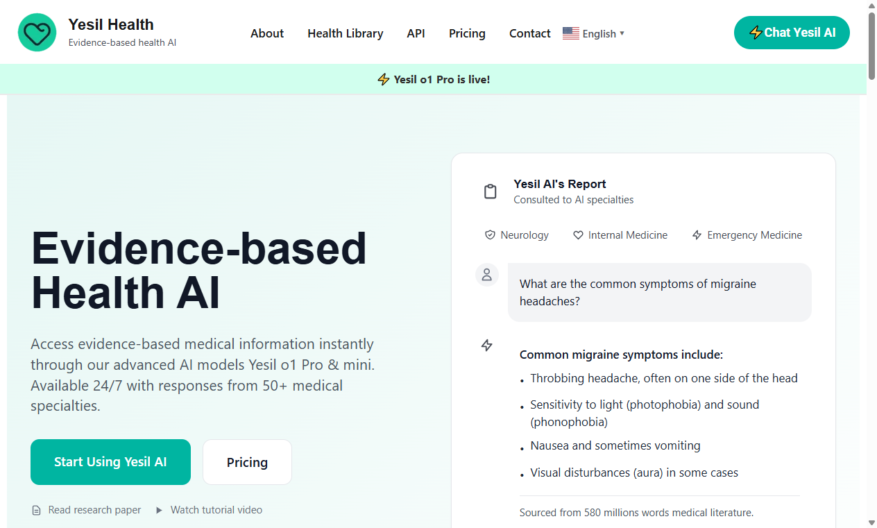
Task: Select the Emergency Medicine specialty tag
Action: click(747, 235)
